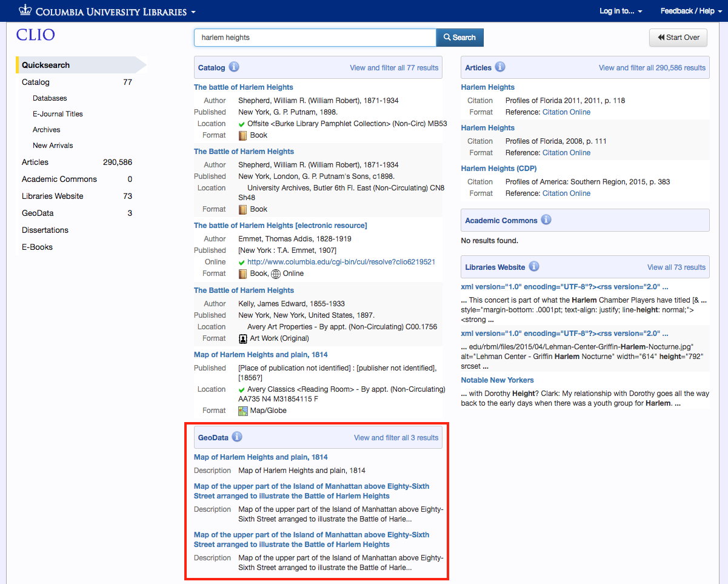Select Libraries Website in sidebar
The height and width of the screenshot is (584, 728).
point(53,196)
